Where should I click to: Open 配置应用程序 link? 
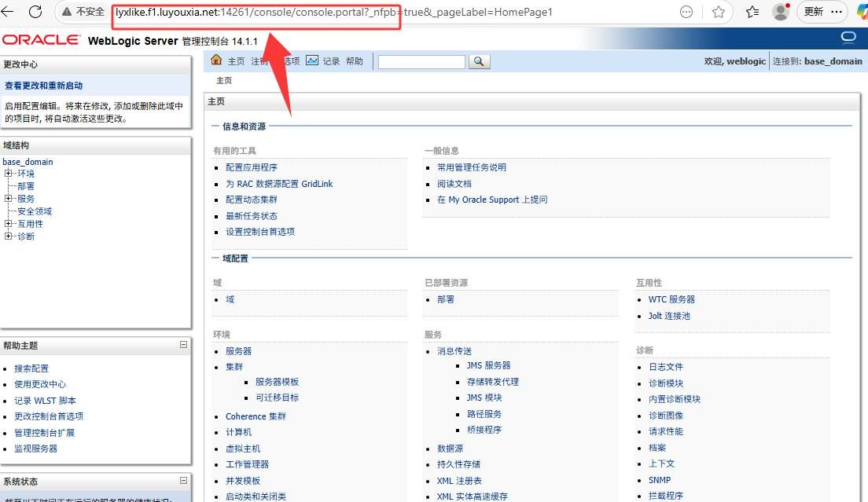click(x=252, y=167)
